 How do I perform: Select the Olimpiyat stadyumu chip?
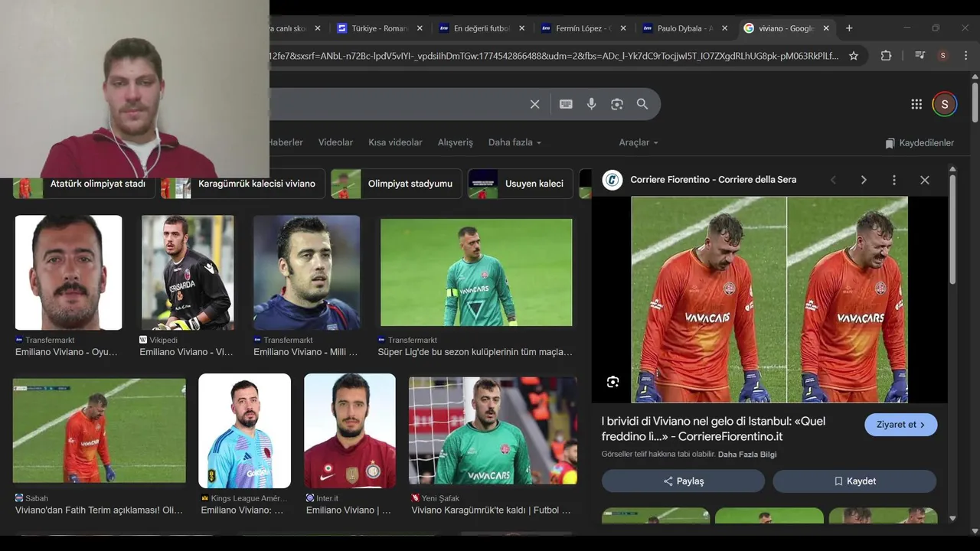396,184
